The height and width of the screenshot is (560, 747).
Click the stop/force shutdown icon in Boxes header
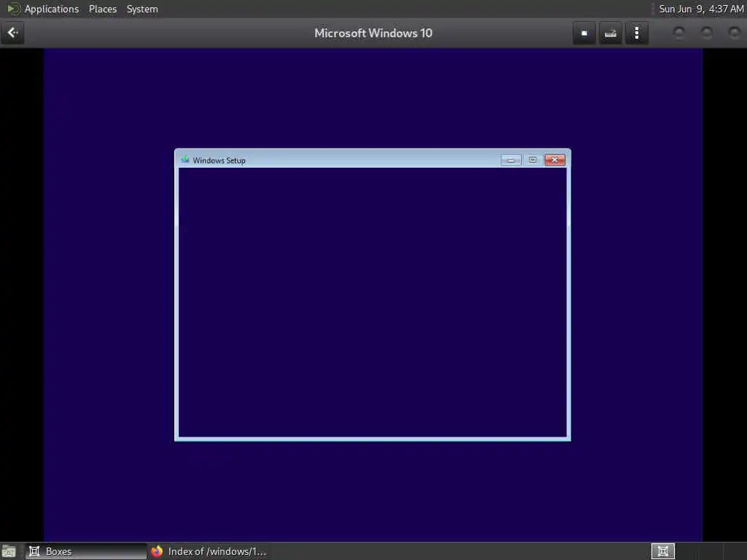[x=584, y=33]
